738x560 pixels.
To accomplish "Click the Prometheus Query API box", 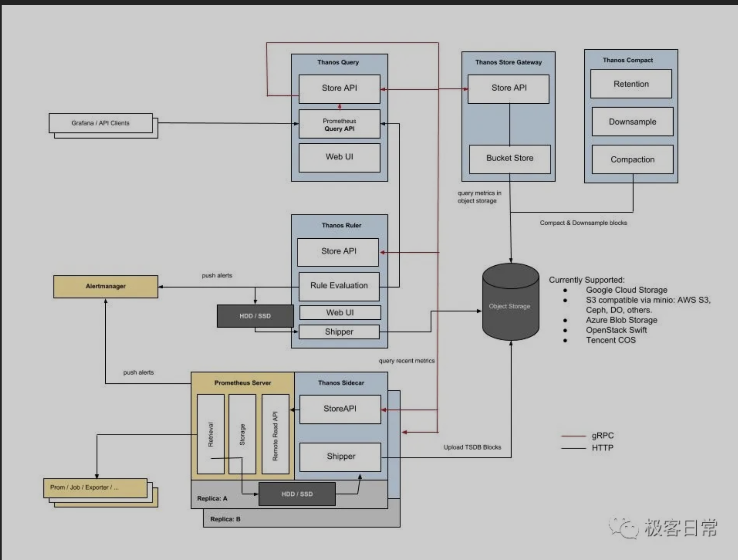I will pos(340,124).
